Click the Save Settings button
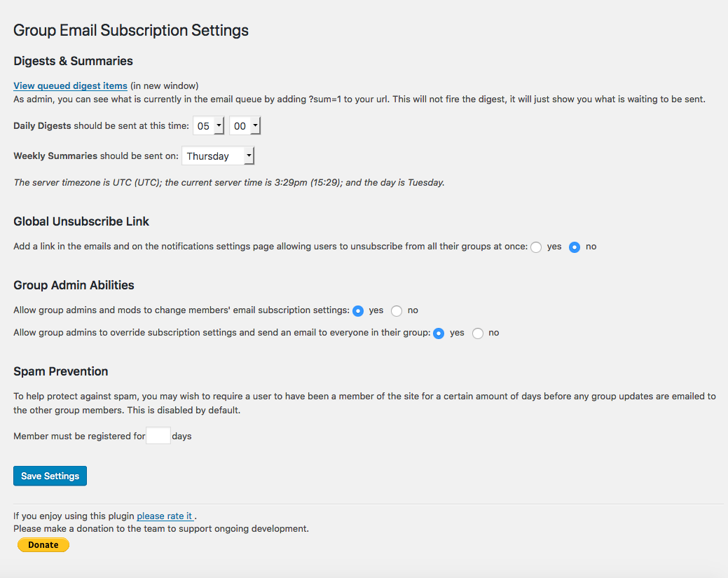The width and height of the screenshot is (728, 578). click(50, 476)
